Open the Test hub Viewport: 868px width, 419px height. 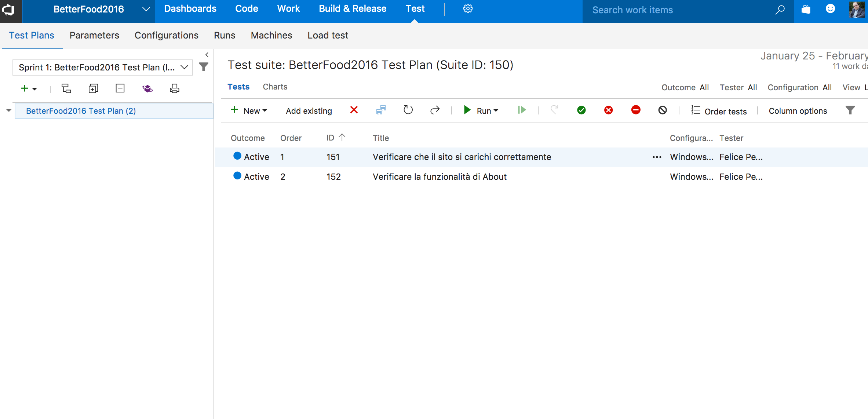[x=415, y=9]
